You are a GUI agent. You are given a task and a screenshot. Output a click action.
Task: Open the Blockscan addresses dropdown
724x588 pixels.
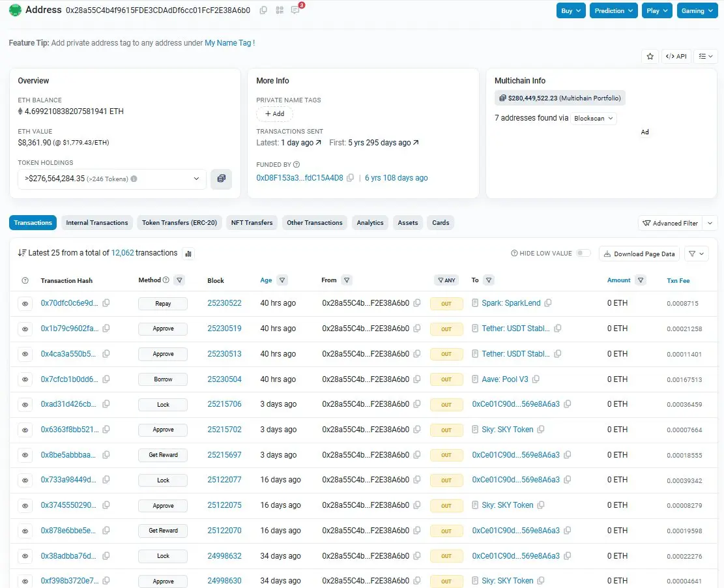593,118
